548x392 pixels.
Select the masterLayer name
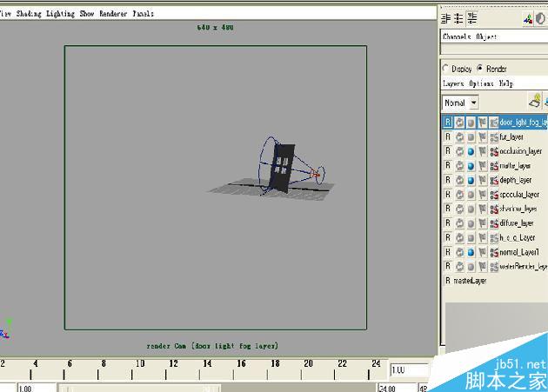(x=470, y=281)
